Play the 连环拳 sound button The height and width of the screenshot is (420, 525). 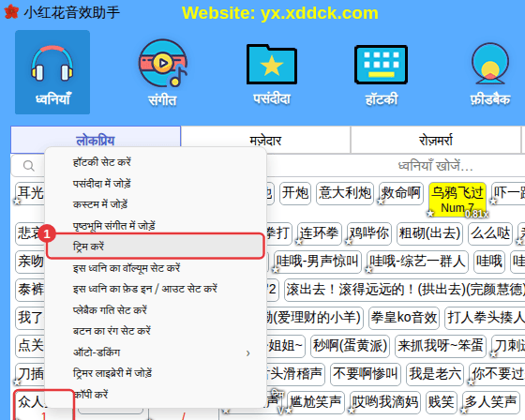(320, 233)
